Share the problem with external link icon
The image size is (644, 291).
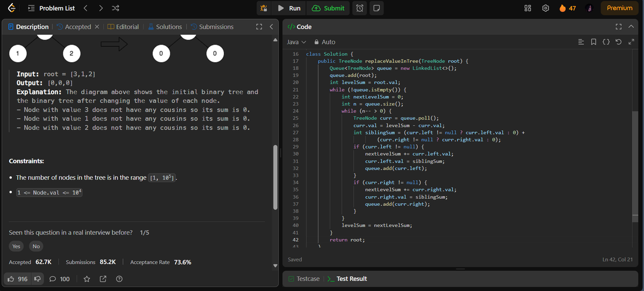(x=103, y=279)
